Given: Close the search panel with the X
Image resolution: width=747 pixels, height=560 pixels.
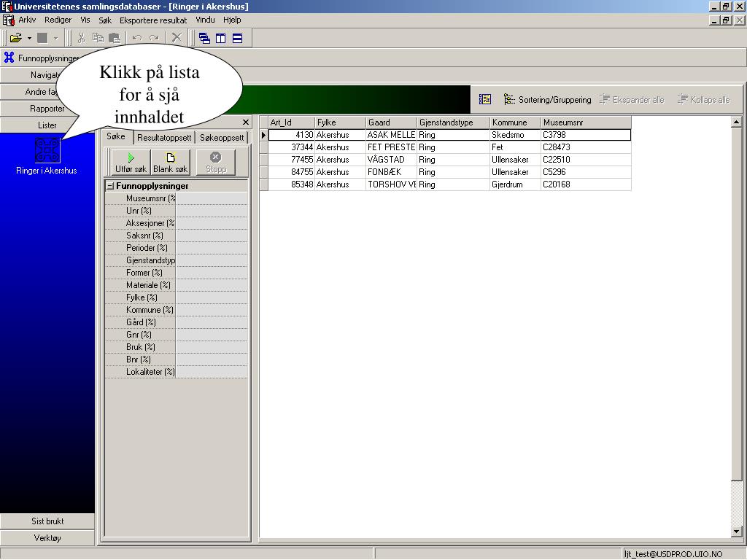Looking at the screenshot, I should coord(246,122).
